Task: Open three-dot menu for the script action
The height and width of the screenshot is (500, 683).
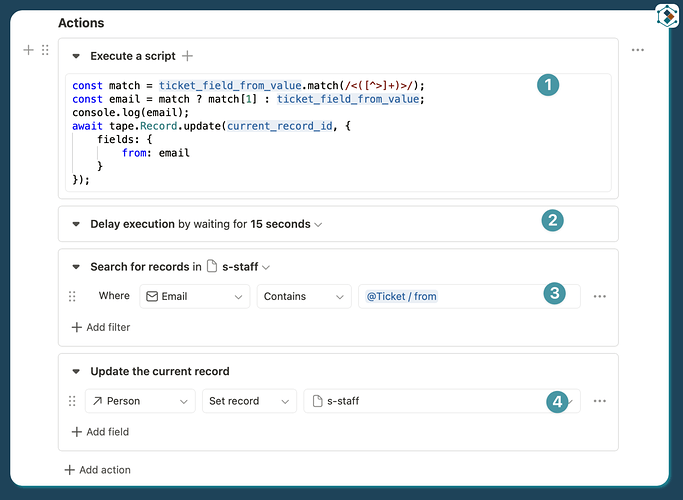Action: (638, 50)
